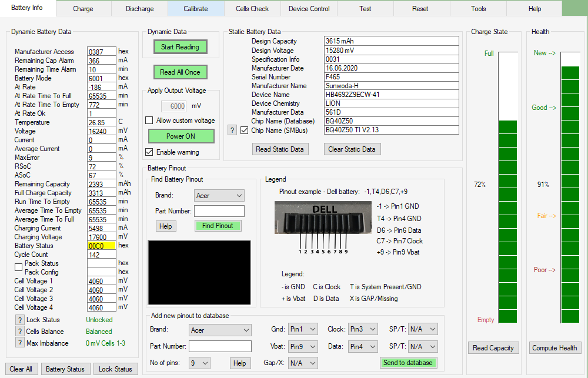
Task: Expand the Vbat pin dropdown
Action: click(303, 346)
